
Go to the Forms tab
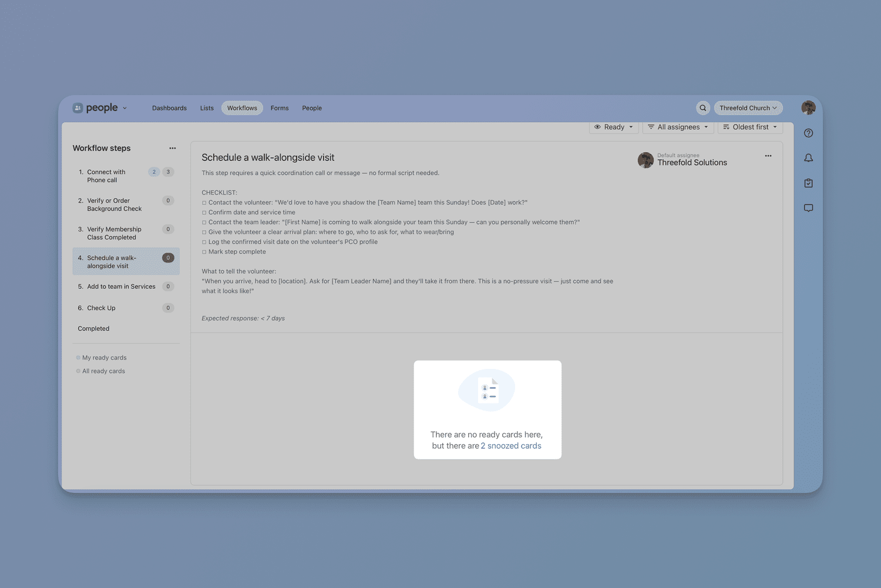(280, 108)
